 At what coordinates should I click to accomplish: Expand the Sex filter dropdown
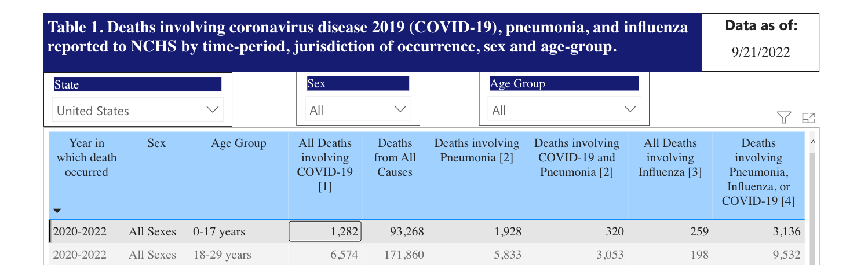(358, 109)
